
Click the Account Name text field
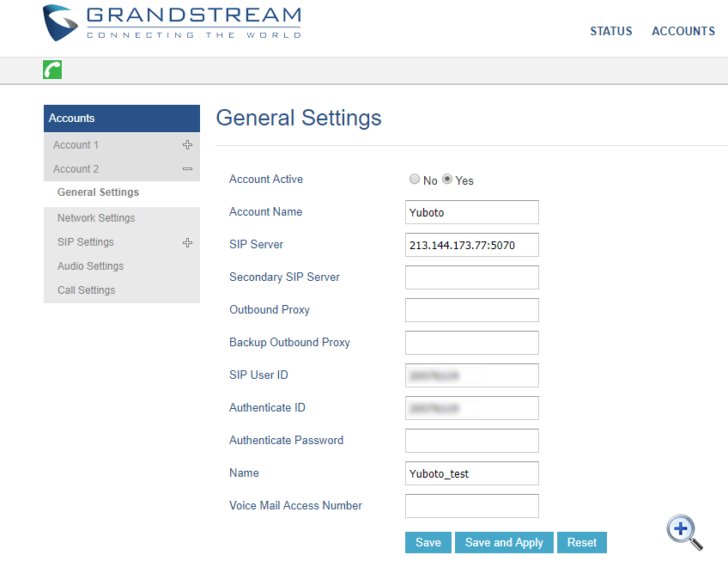[x=471, y=212]
